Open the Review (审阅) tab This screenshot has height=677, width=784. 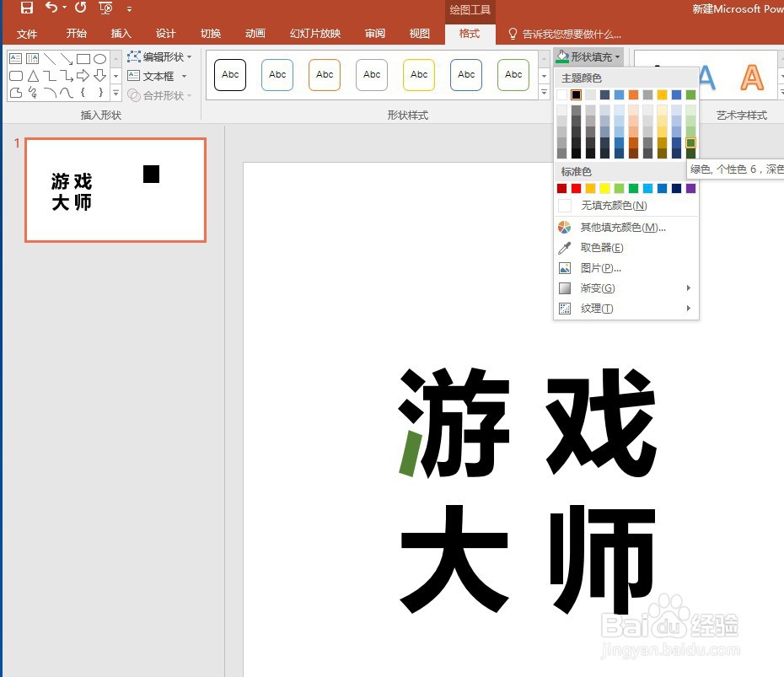click(x=374, y=34)
